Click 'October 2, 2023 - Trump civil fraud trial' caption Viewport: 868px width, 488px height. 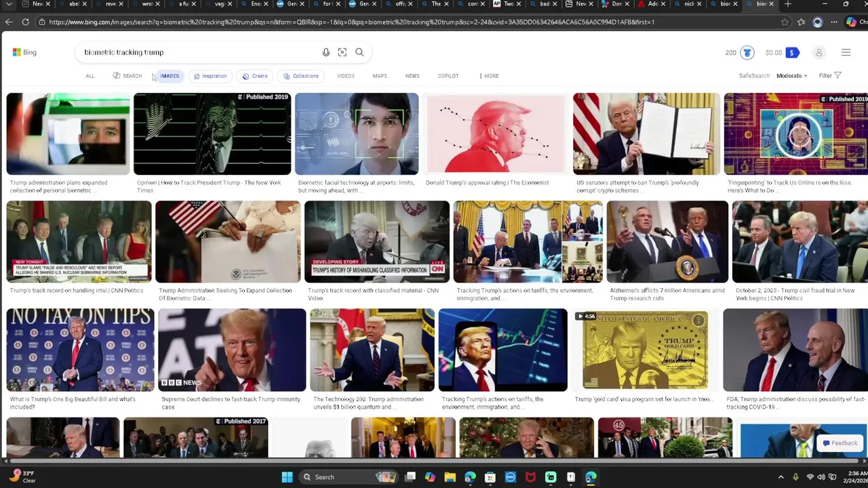795,294
